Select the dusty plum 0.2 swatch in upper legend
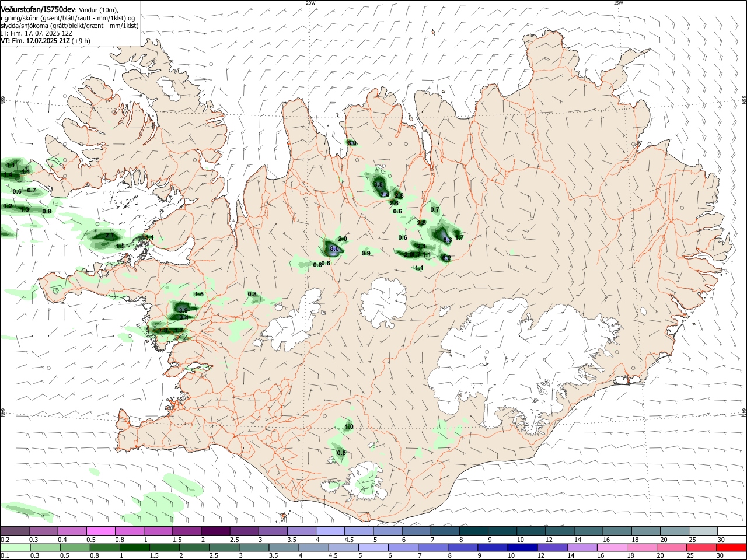747x560 pixels. [15, 531]
